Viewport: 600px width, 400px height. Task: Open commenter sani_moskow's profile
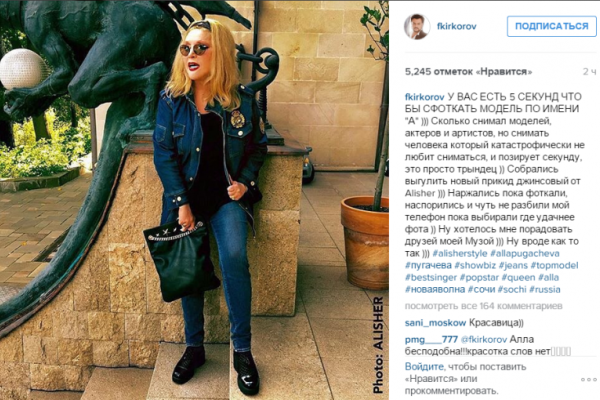pyautogui.click(x=435, y=323)
